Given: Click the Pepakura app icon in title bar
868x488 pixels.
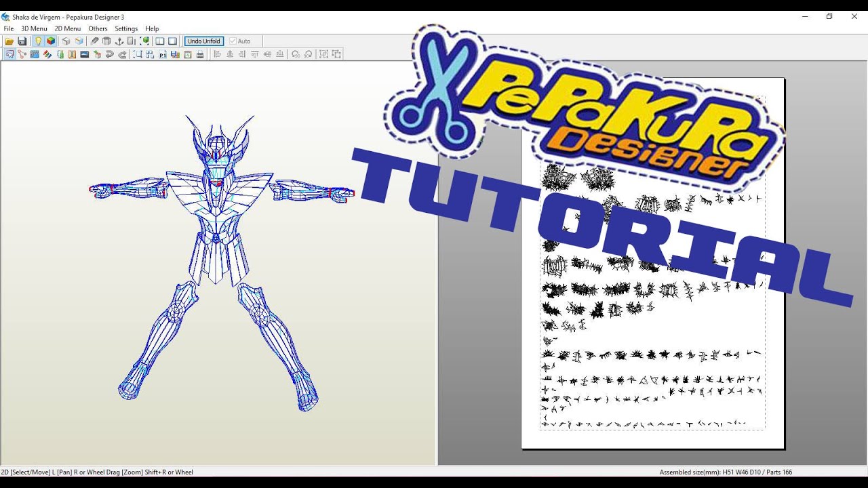Looking at the screenshot, I should click(5, 17).
